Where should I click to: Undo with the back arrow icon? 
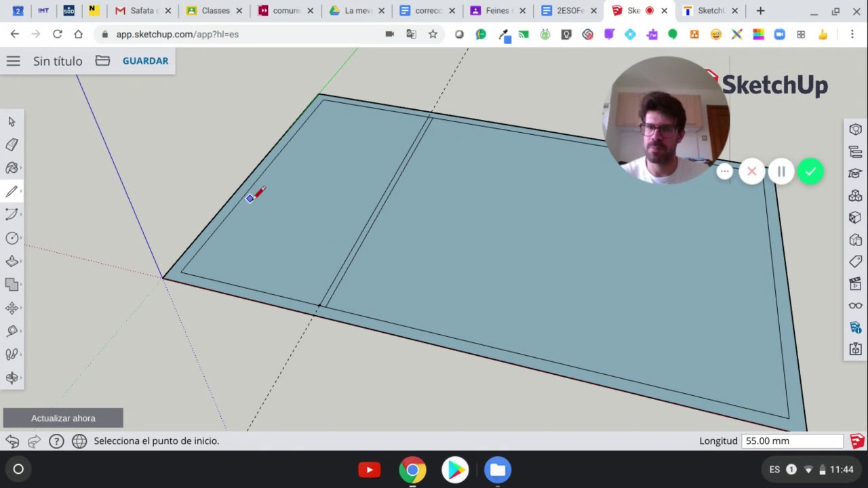pyautogui.click(x=12, y=441)
